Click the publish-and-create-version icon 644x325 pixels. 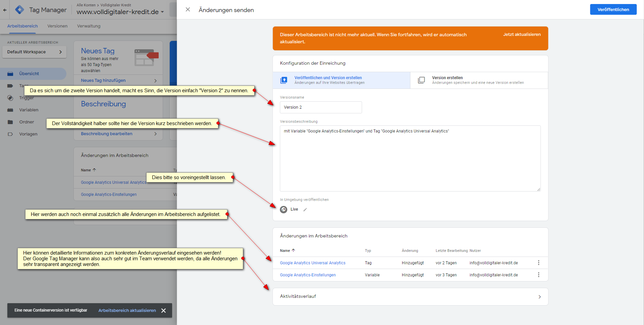click(284, 80)
